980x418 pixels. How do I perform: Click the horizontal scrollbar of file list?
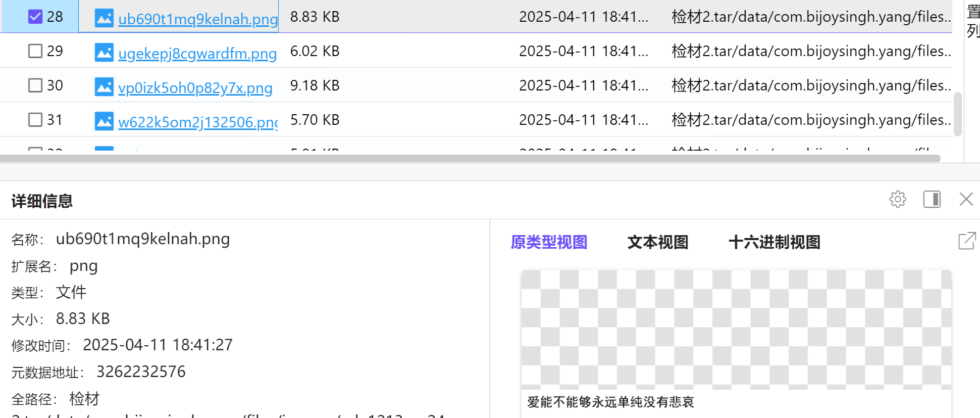pyautogui.click(x=470, y=159)
